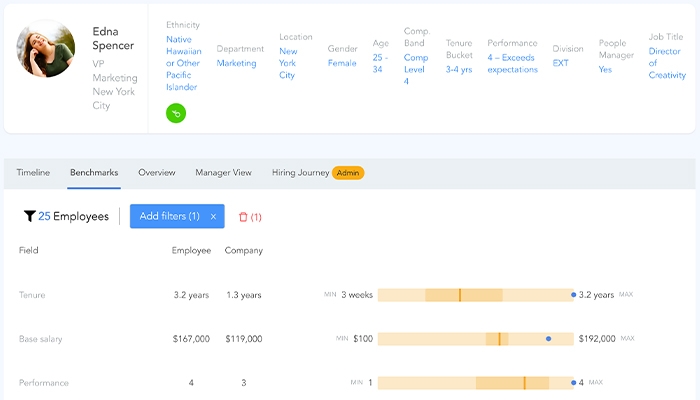
Task: Click the red trash icon to clear filters
Action: click(x=243, y=217)
